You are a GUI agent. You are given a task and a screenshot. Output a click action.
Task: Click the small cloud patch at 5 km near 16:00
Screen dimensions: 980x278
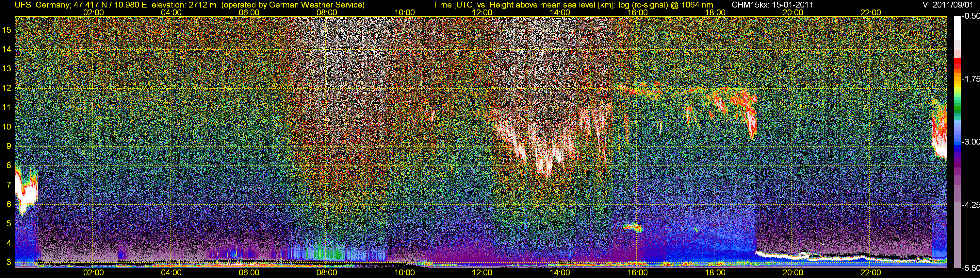pyautogui.click(x=633, y=227)
